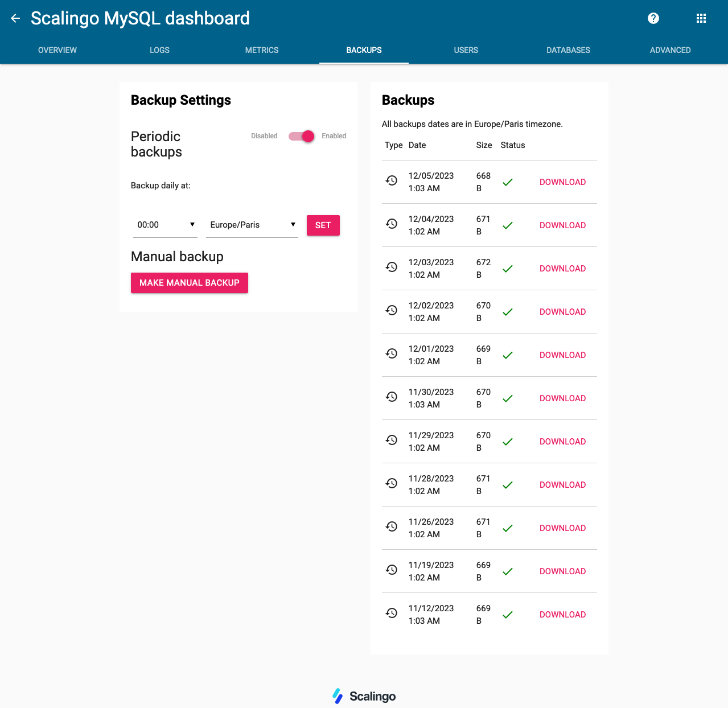Click the history icon for 12/03/2023 backup

tap(392, 267)
